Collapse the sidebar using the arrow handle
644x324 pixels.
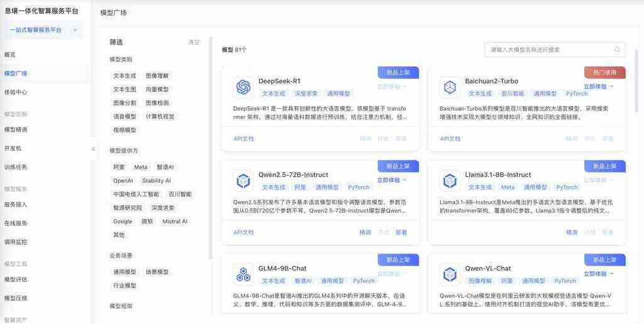click(93, 148)
